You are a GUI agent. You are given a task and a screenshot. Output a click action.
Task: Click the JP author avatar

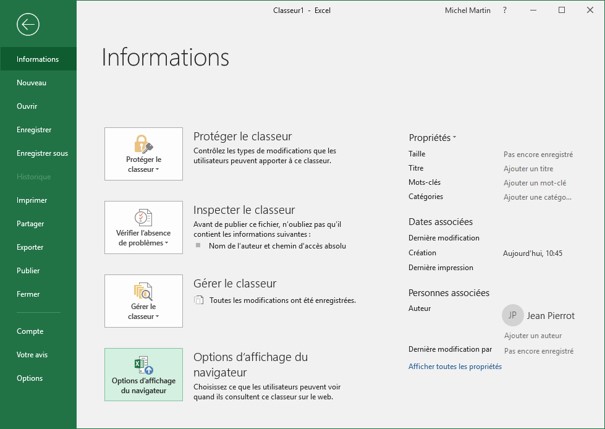[512, 315]
